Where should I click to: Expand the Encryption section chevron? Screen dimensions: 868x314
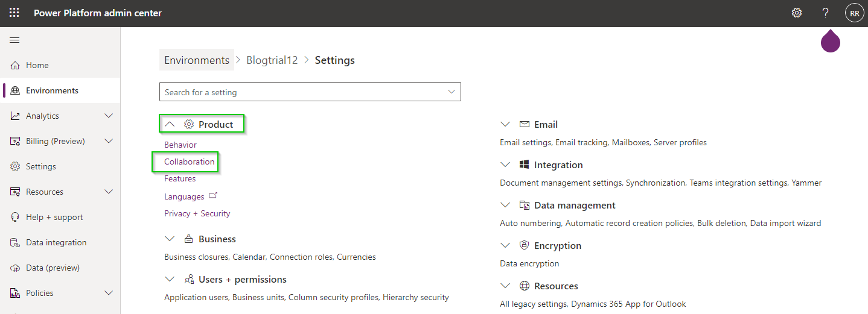[x=506, y=245]
